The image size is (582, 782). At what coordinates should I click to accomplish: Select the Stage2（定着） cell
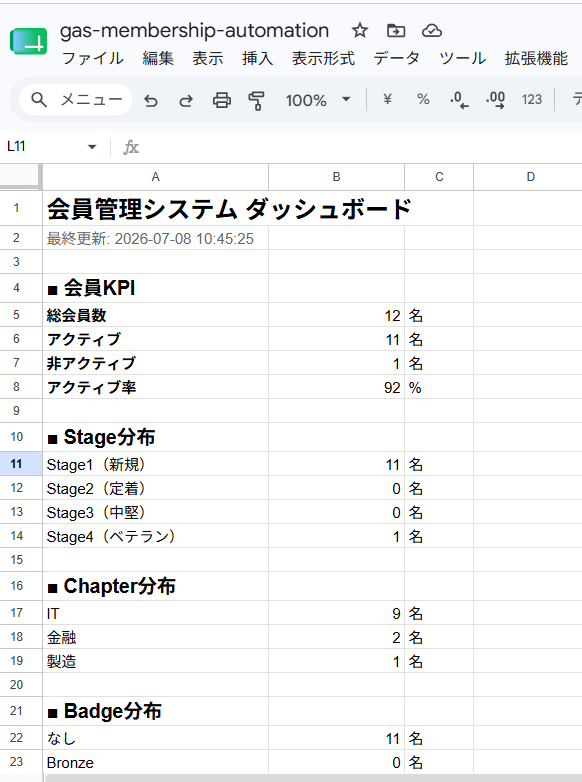[156, 488]
